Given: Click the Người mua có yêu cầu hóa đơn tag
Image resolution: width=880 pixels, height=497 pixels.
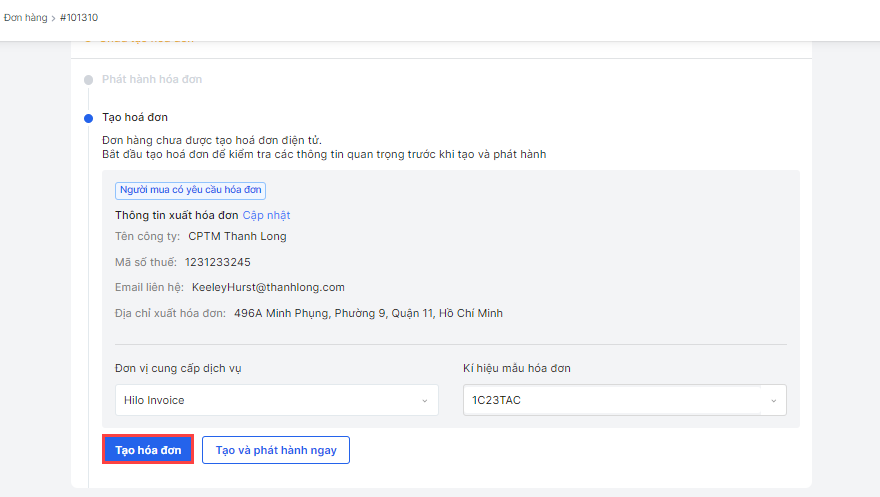Looking at the screenshot, I should coord(190,190).
